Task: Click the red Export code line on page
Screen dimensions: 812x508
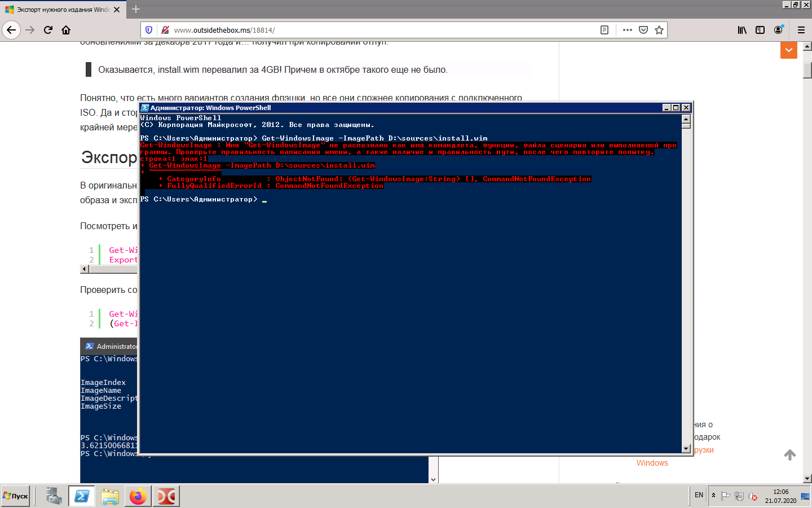Action: click(123, 260)
